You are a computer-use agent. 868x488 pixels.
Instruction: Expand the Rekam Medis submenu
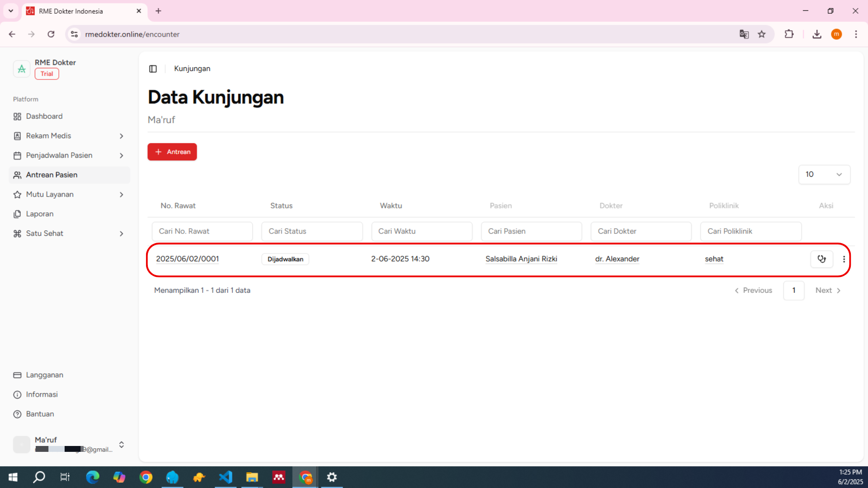121,136
